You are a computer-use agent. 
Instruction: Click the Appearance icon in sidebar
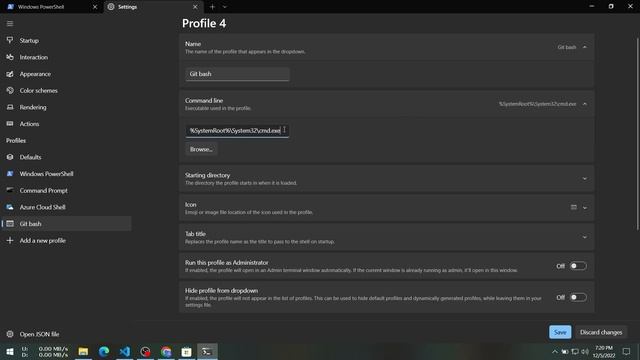(x=10, y=74)
